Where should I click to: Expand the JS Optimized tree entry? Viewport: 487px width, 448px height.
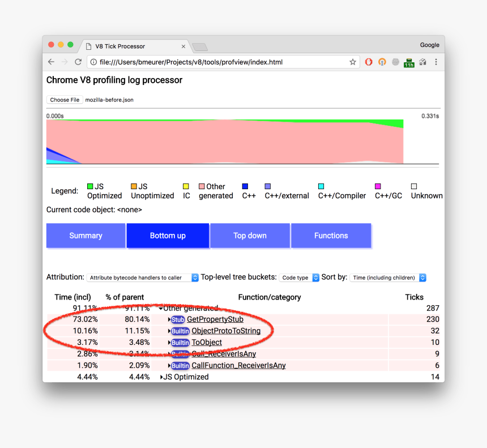click(162, 377)
